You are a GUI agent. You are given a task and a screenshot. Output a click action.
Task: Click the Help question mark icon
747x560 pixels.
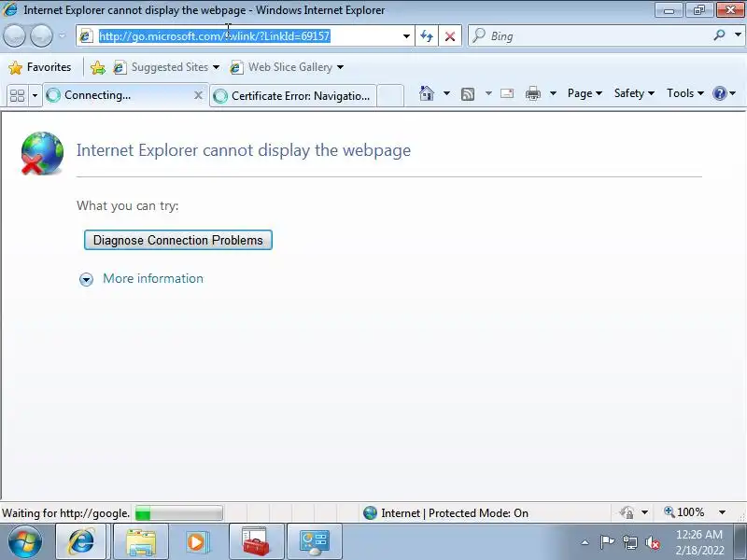pos(719,93)
